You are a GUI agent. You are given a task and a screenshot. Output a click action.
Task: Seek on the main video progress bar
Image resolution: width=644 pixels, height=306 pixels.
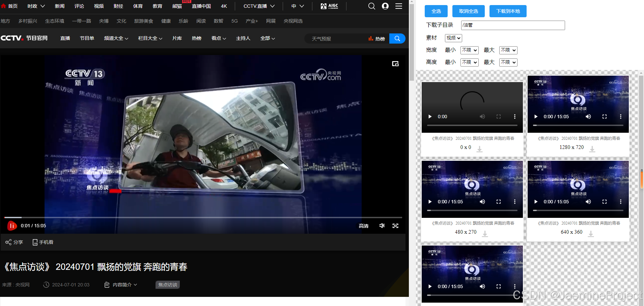pyautogui.click(x=203, y=217)
